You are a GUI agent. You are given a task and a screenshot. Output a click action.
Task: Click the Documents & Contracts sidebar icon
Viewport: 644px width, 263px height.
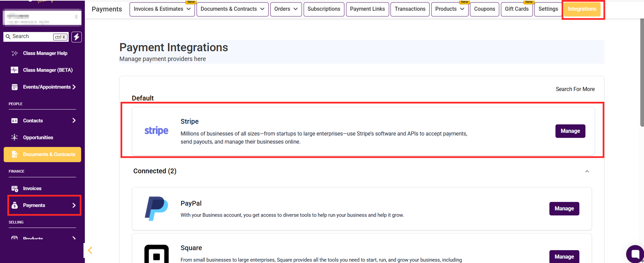click(x=14, y=154)
